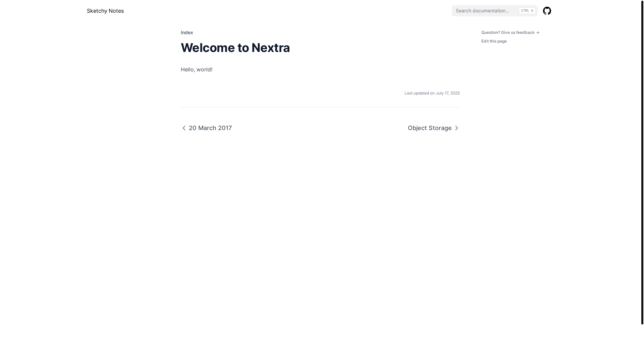The image size is (644, 362).
Task: Open Question? Give us feedback link
Action: pos(510,33)
